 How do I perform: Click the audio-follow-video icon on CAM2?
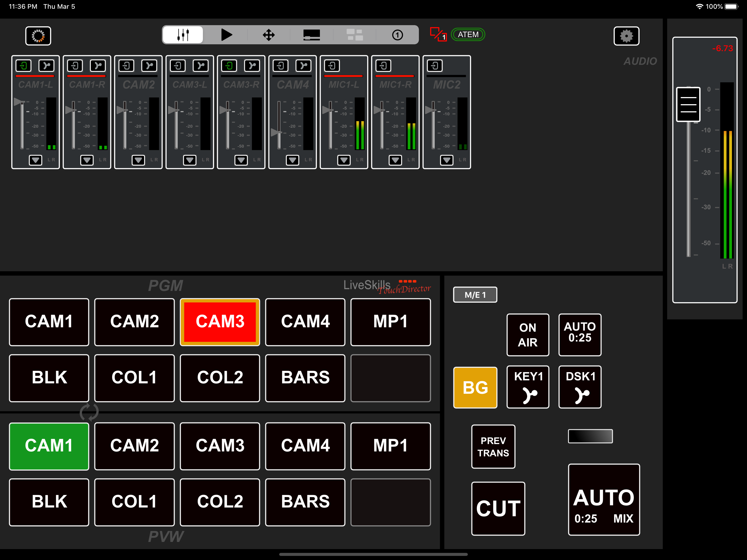point(149,66)
